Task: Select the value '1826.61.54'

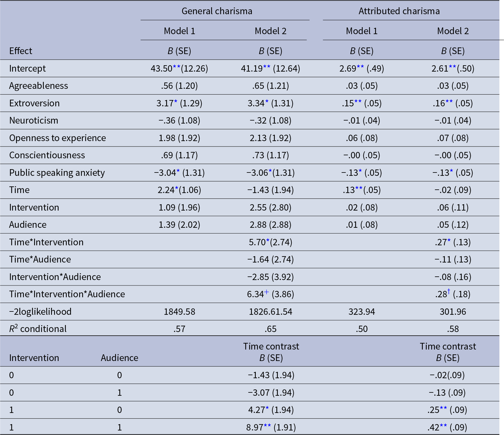Action: tap(271, 312)
